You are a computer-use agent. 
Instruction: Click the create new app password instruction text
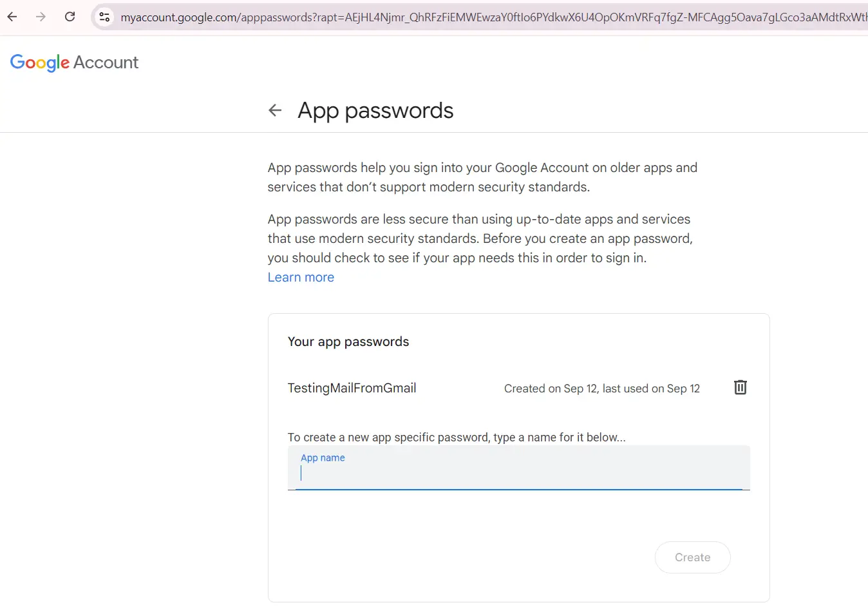click(x=457, y=437)
